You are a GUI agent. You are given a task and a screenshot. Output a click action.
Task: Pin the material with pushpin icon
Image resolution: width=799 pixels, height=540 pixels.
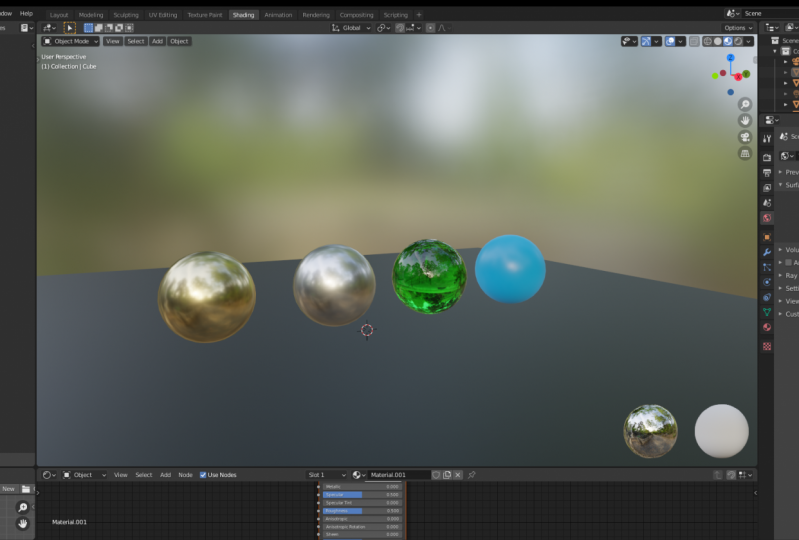(471, 475)
